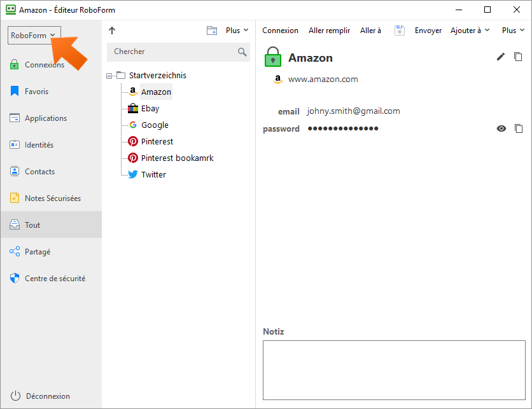
Task: Click the new folder icon
Action: click(x=212, y=31)
